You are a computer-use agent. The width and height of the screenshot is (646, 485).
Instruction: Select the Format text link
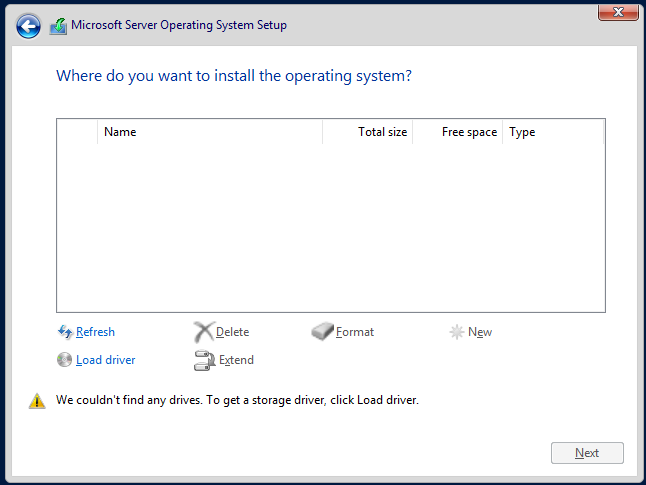click(x=355, y=332)
